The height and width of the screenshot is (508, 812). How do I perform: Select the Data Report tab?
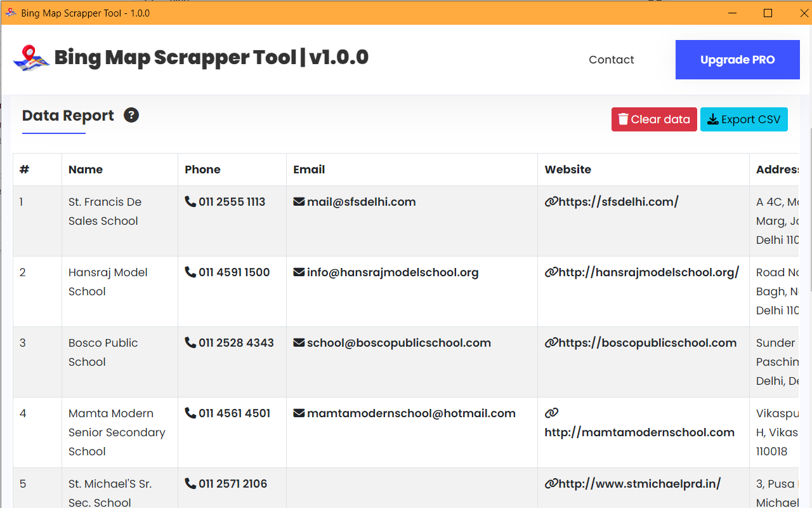point(68,115)
